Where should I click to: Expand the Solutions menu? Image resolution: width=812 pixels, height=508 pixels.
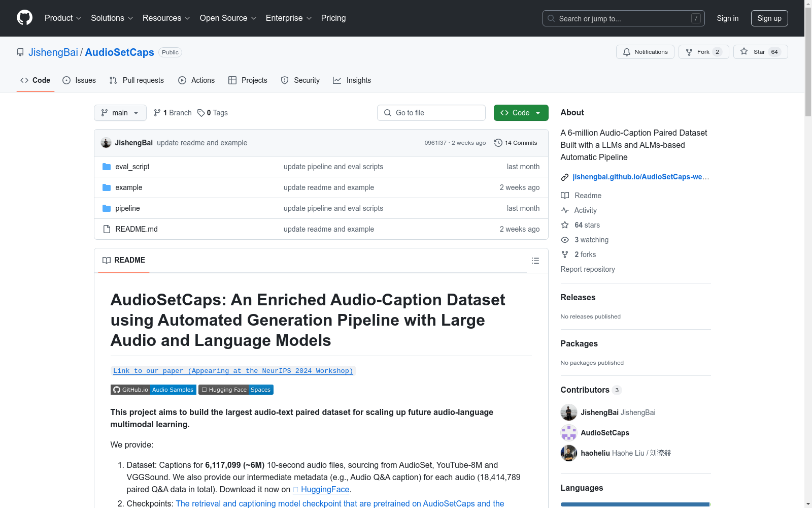pos(112,18)
